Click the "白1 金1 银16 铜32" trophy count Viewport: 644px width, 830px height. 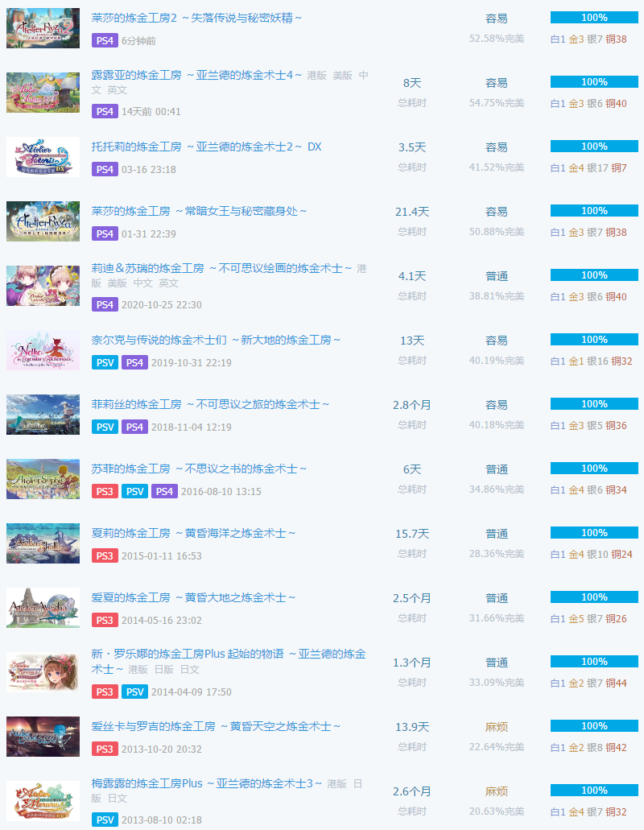[x=592, y=361]
